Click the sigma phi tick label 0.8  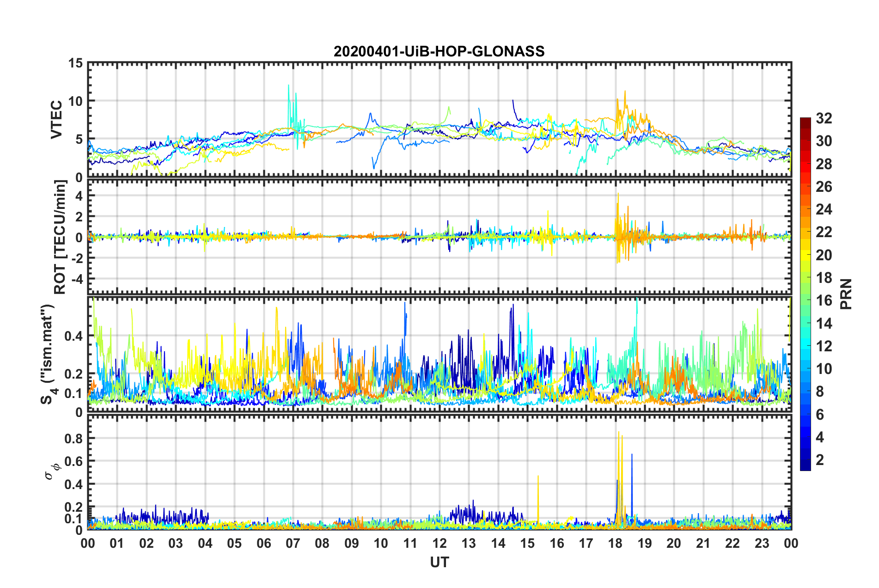point(73,438)
